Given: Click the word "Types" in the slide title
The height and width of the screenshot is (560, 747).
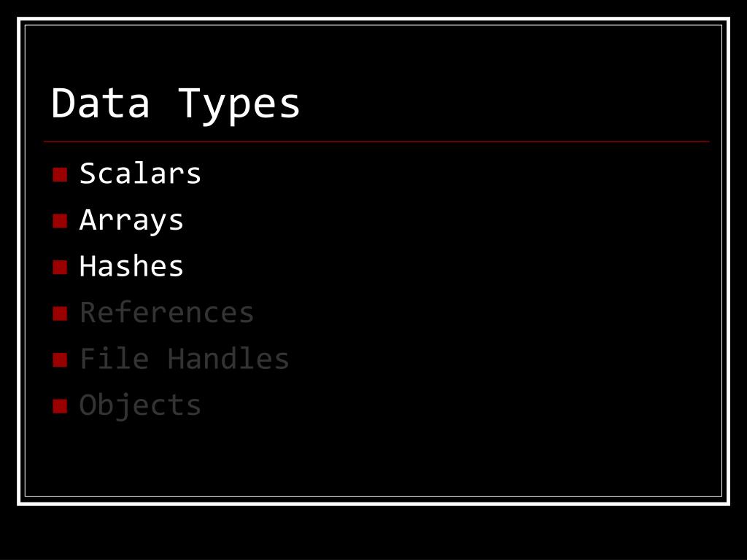Looking at the screenshot, I should tap(239, 106).
